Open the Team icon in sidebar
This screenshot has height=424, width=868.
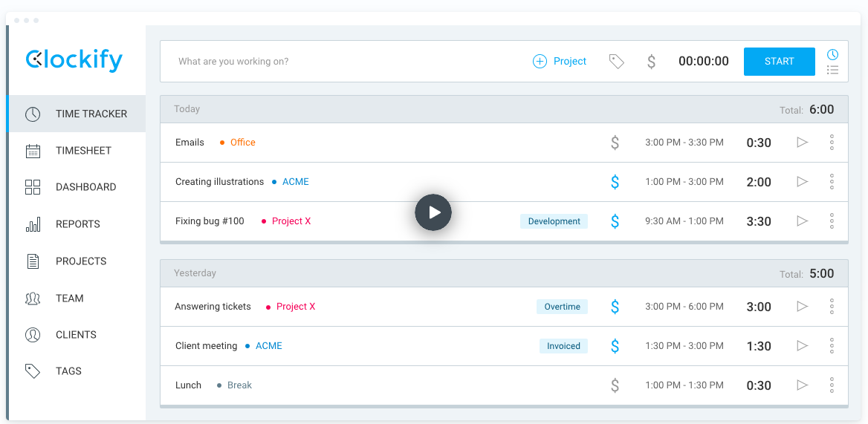pos(33,299)
